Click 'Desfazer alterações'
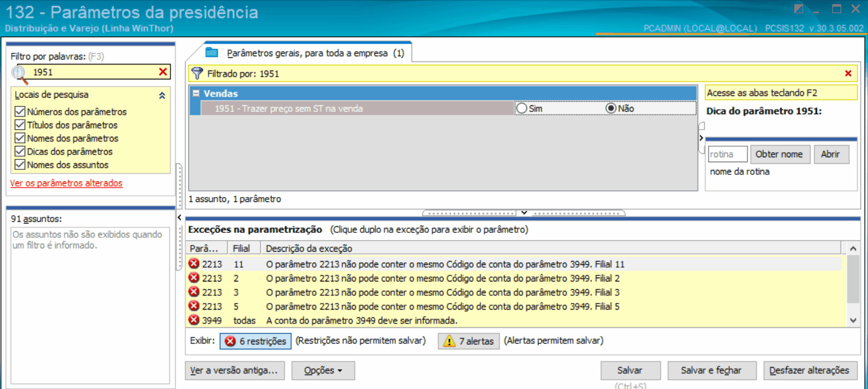Screen dimensions: 868x389 coord(810,371)
